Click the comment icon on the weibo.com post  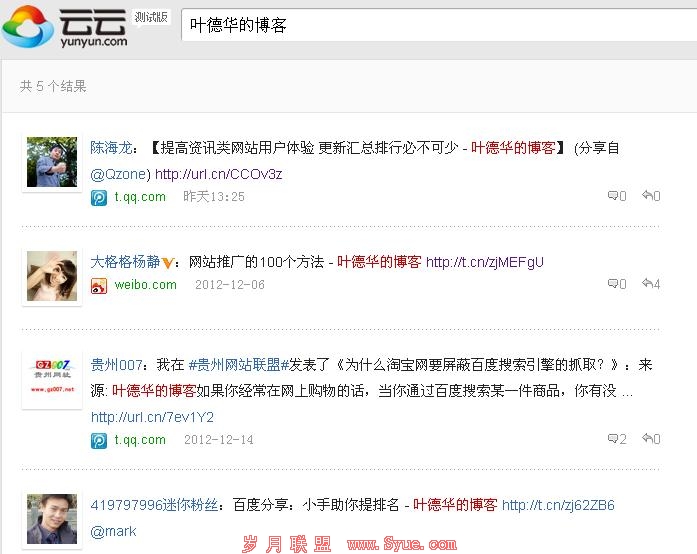click(613, 283)
